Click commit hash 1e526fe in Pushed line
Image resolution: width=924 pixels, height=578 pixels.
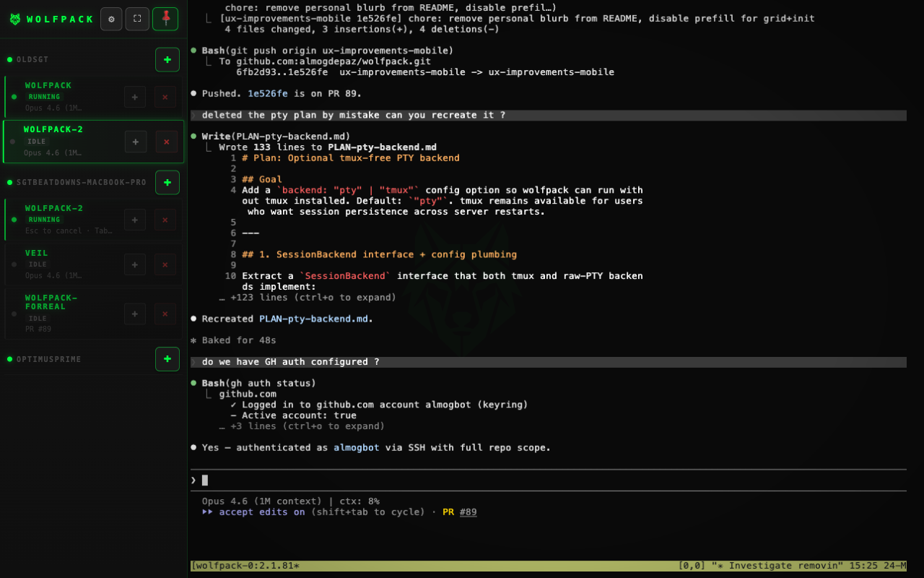[268, 94]
